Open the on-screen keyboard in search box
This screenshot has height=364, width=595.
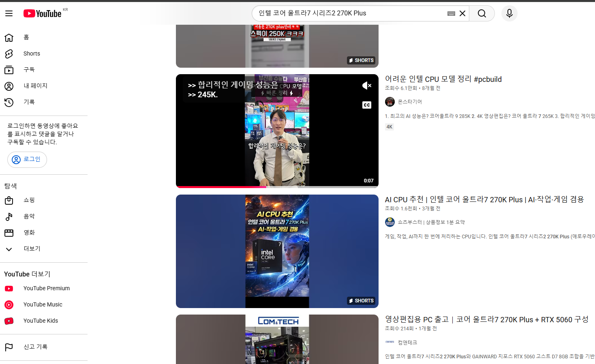pos(451,13)
